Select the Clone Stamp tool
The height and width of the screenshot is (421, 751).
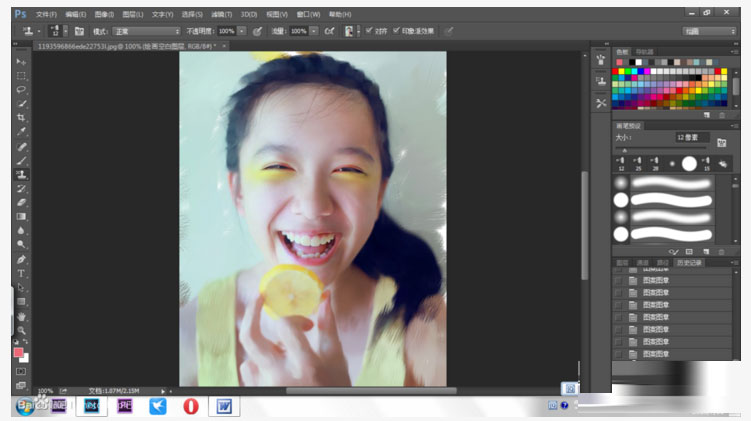(x=21, y=175)
